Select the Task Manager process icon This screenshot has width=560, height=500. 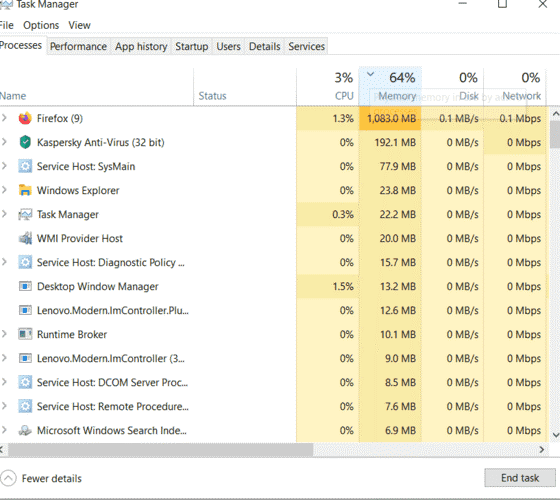(x=25, y=214)
